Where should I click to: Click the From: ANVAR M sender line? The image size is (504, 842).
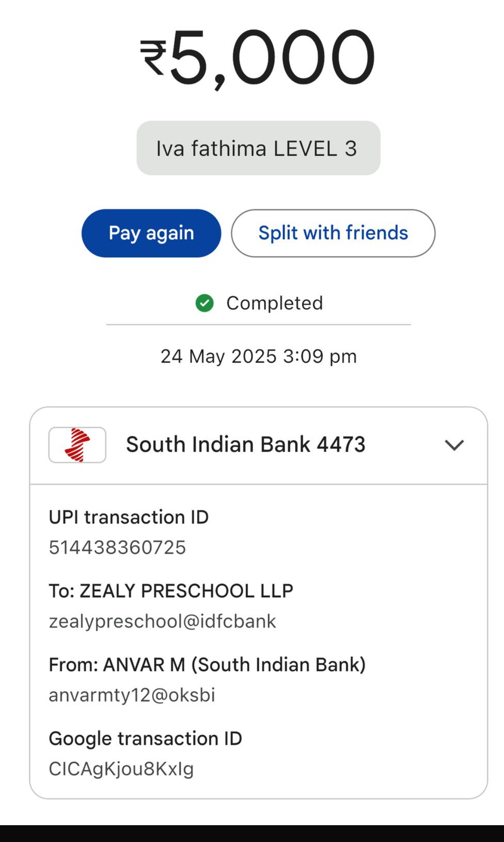(207, 665)
